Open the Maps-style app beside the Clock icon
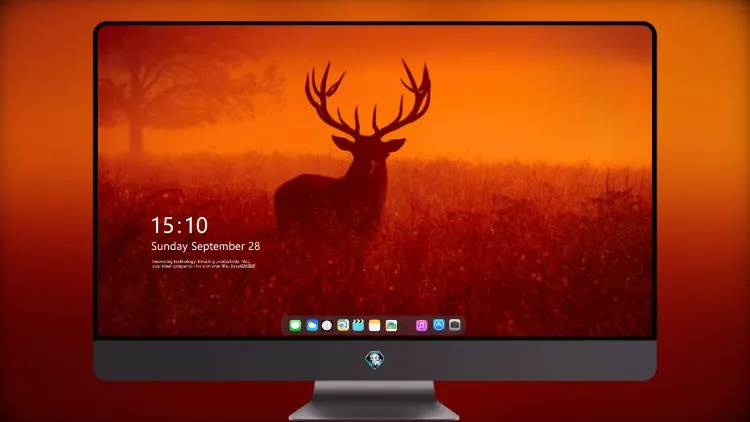Viewport: 750px width, 422px height. pyautogui.click(x=343, y=325)
